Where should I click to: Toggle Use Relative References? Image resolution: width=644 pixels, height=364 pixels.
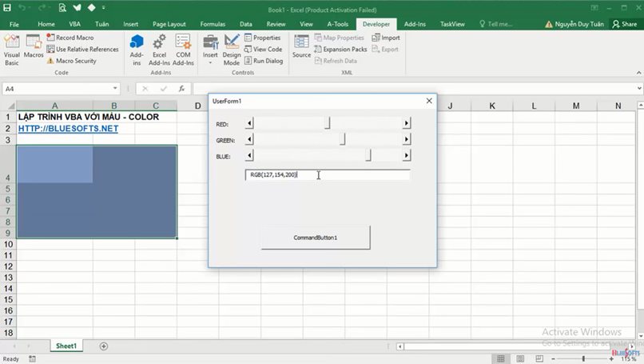click(x=82, y=49)
